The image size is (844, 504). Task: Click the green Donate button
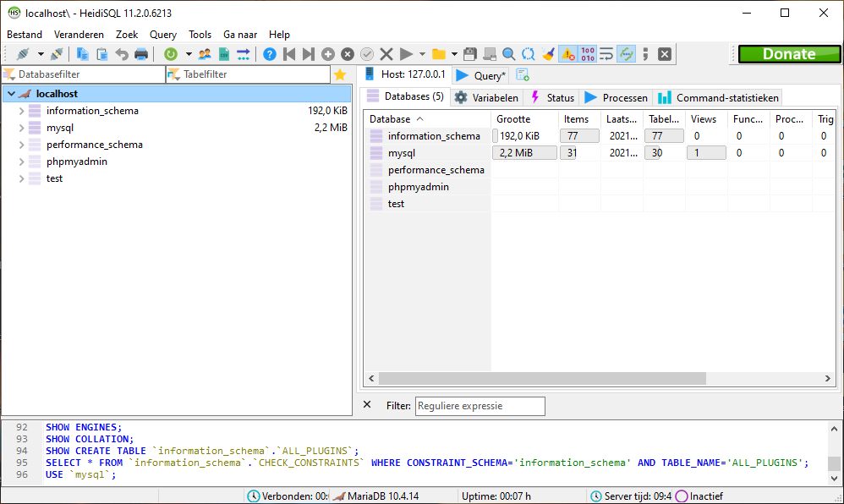pyautogui.click(x=789, y=54)
